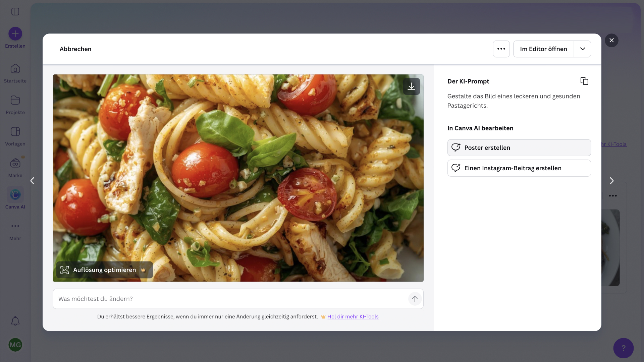Toggle the sidebar panel icon

pos(15,12)
